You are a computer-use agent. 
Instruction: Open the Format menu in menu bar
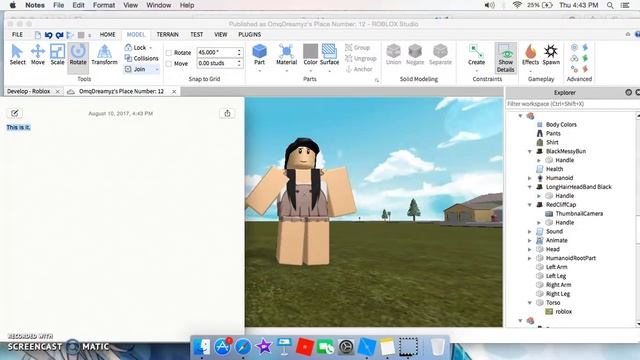pyautogui.click(x=104, y=5)
